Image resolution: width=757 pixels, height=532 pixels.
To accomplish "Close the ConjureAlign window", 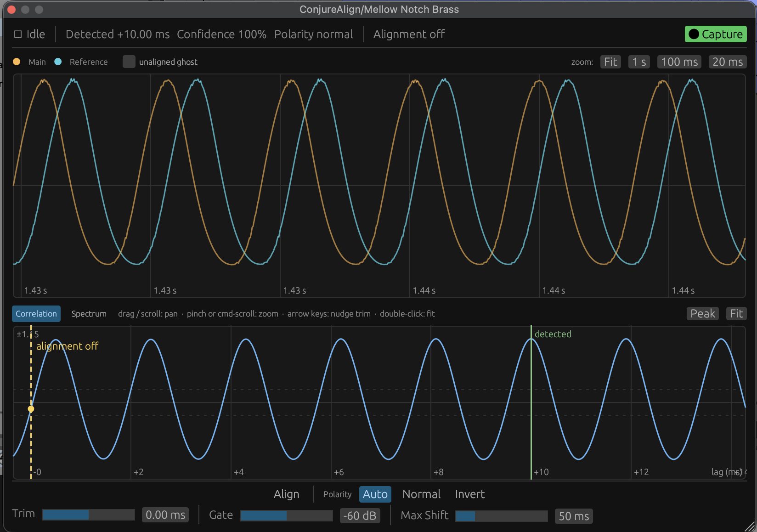I will coord(12,9).
